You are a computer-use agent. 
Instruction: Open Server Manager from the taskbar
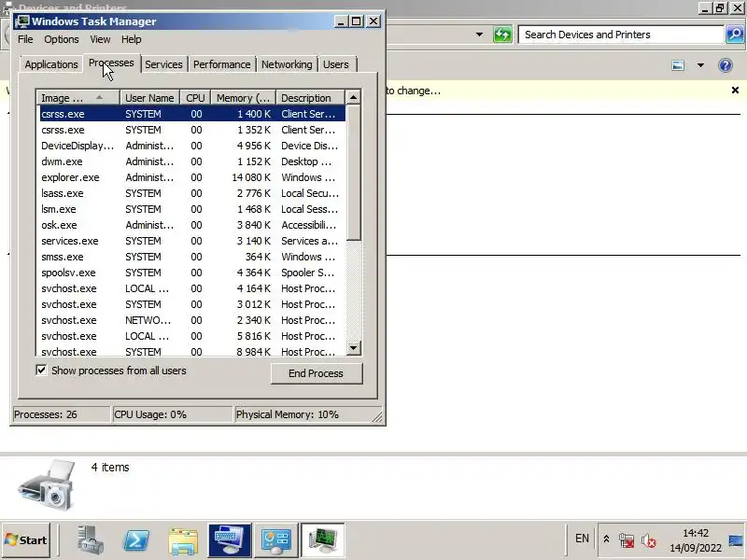(91, 540)
